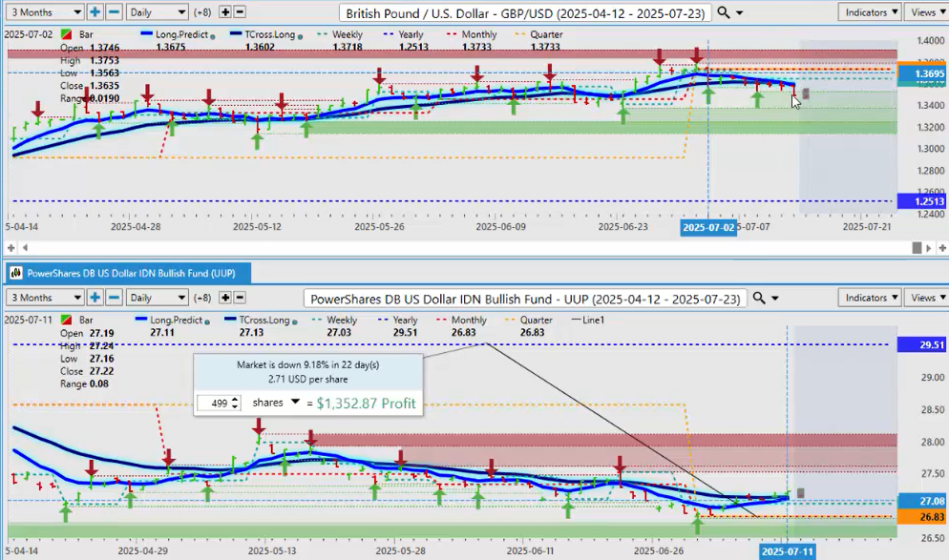
Task: Open the 3 Months range dropdown on GBP/USD chart
Action: point(44,12)
